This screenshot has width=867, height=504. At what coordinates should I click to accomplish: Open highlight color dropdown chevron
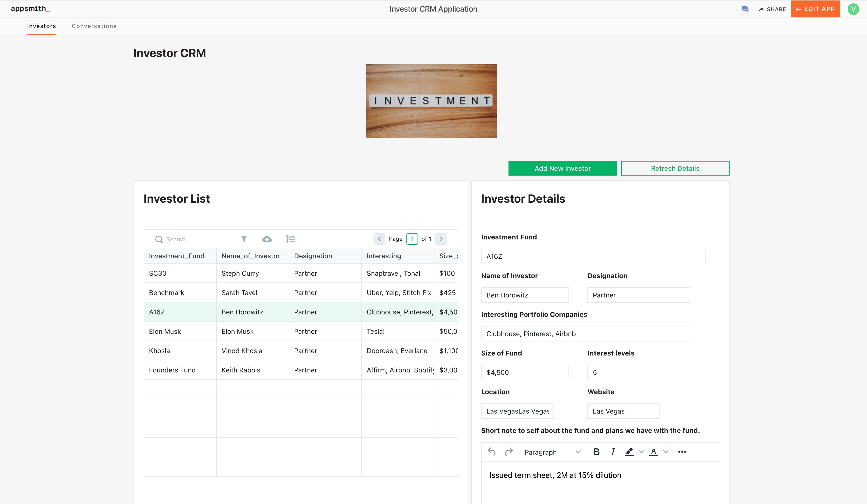(x=641, y=452)
